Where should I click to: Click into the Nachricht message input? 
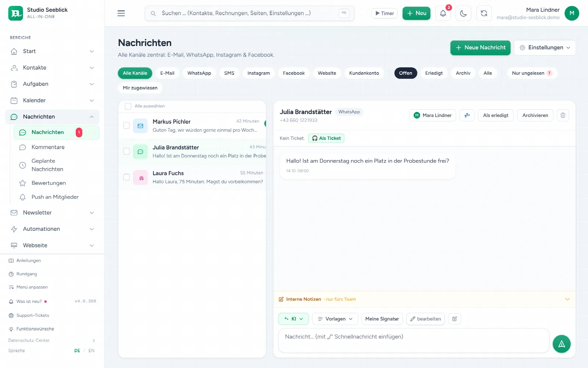pos(413,340)
